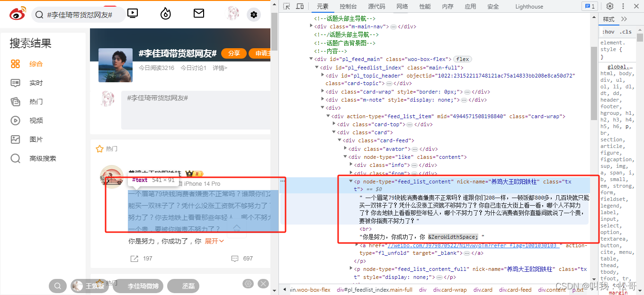The width and height of the screenshot is (644, 295).
Task: Open the 样式 styles tab
Action: point(608,19)
